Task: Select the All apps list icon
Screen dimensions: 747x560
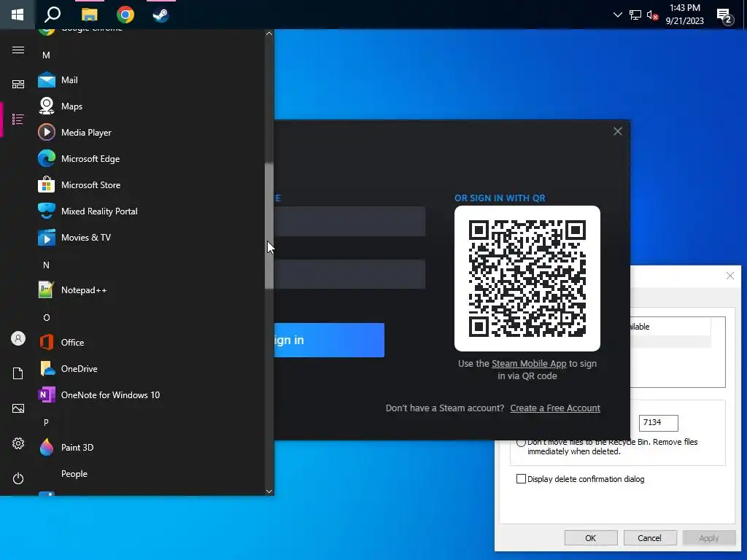Action: (18, 119)
